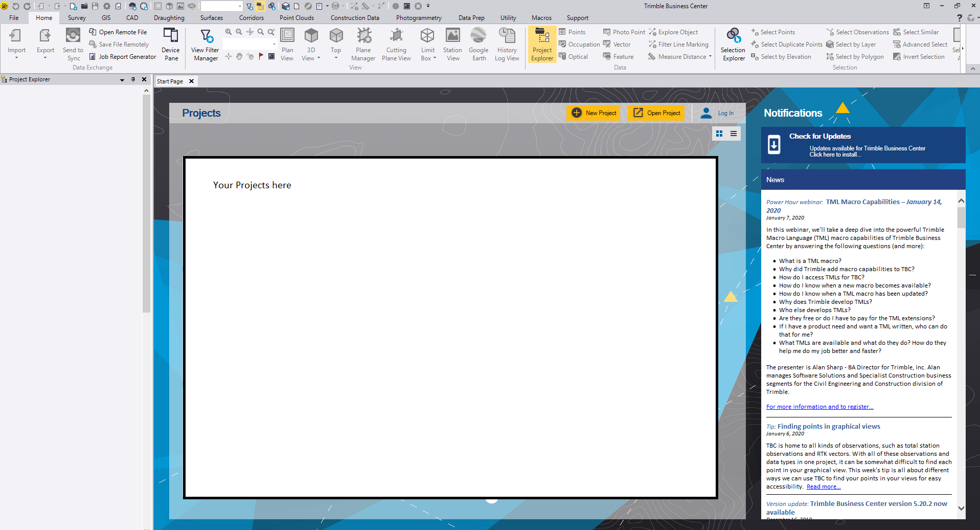Image resolution: width=980 pixels, height=530 pixels.
Task: Choose the Photo Point tool
Action: tap(624, 32)
